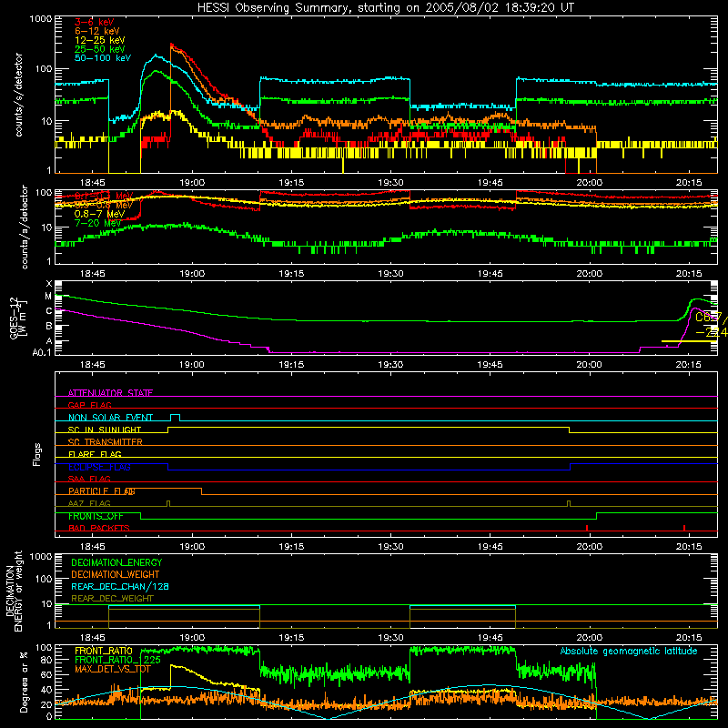728x728 pixels.
Task: Click the Flags vertical axis label
Action: [37, 454]
